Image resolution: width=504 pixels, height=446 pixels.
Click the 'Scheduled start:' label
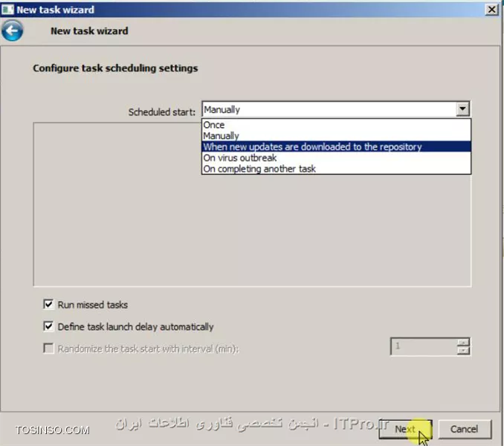coord(161,112)
